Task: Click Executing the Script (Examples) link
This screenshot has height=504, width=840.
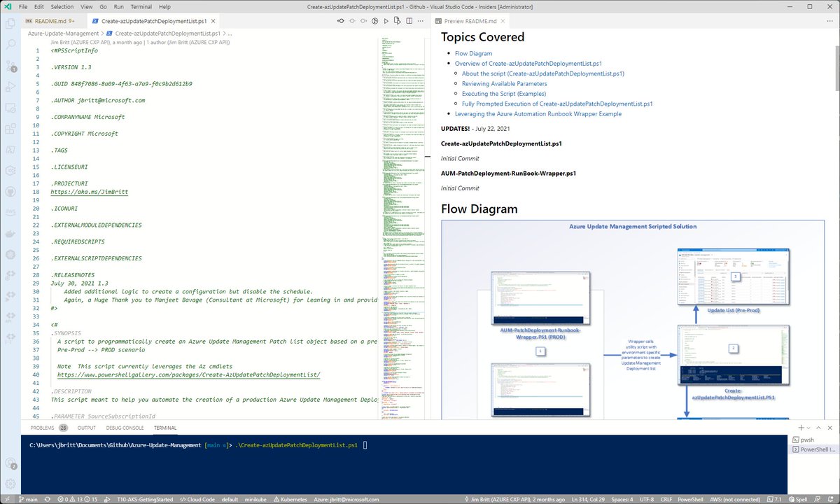Action: (x=504, y=94)
